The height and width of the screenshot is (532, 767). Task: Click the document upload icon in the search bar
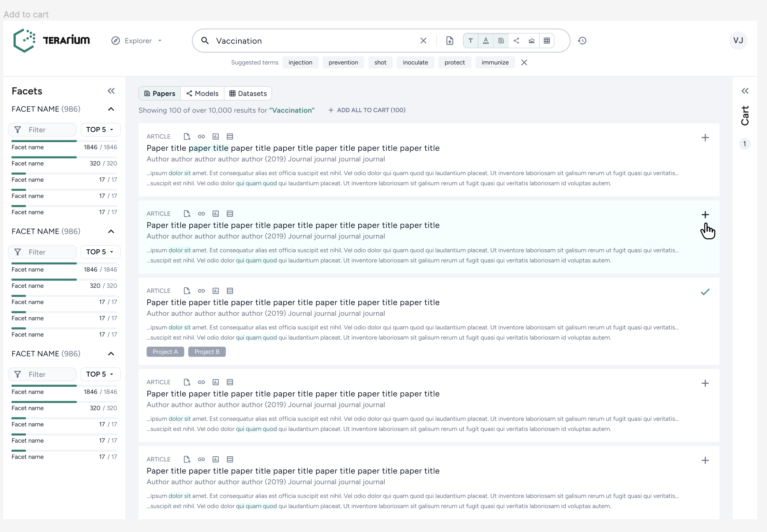(x=450, y=40)
